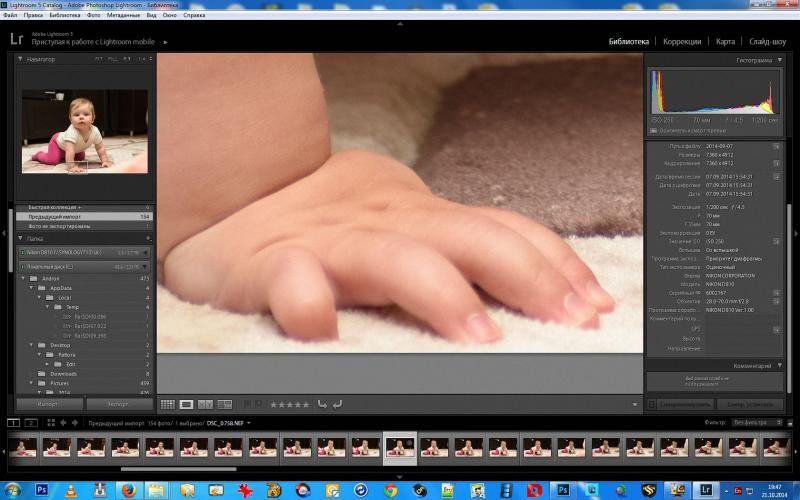Click the Sync Settings button
Screen dimensions: 800x500
tap(750, 405)
